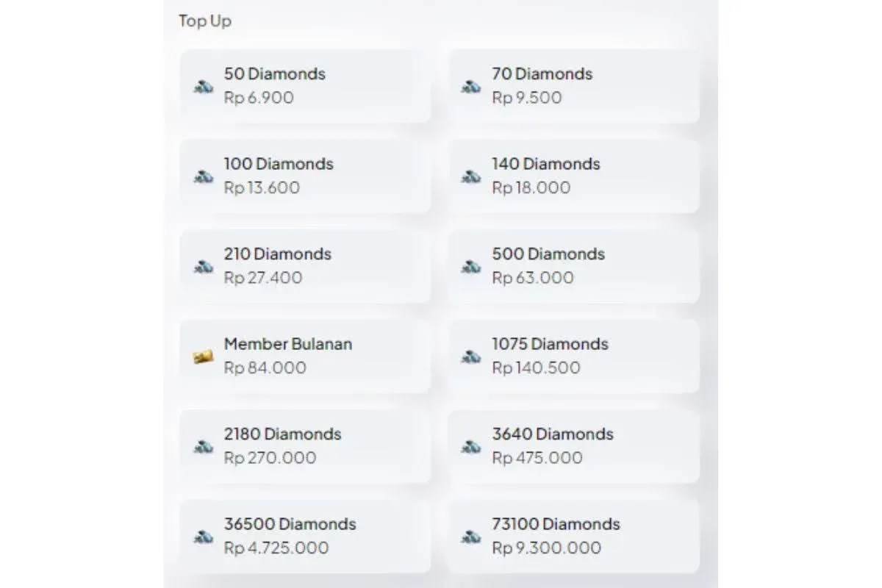The height and width of the screenshot is (588, 882).
Task: Click the golden ticket icon for Member Bulanan
Action: (x=202, y=356)
